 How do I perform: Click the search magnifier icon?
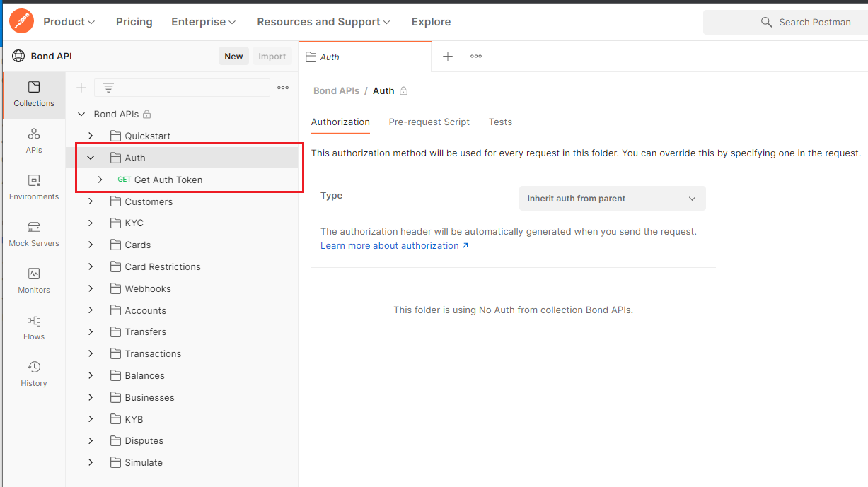pos(766,22)
